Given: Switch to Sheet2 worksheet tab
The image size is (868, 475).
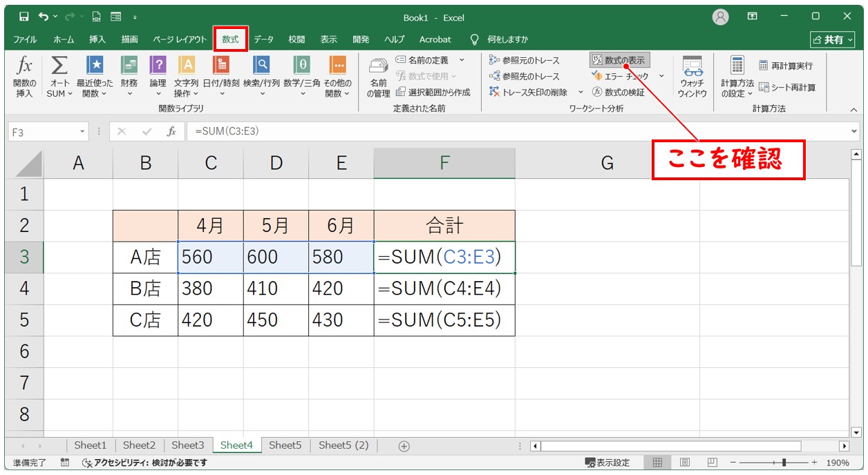Looking at the screenshot, I should point(139,445).
